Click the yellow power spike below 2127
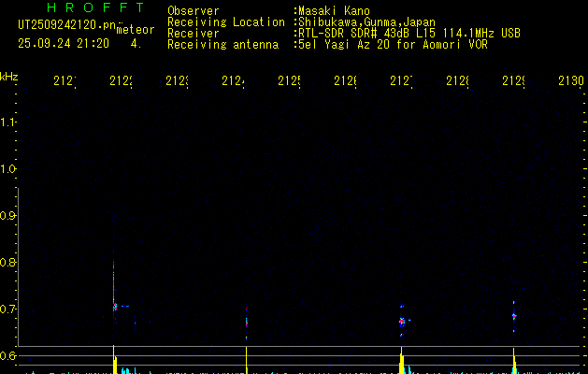 point(402,361)
